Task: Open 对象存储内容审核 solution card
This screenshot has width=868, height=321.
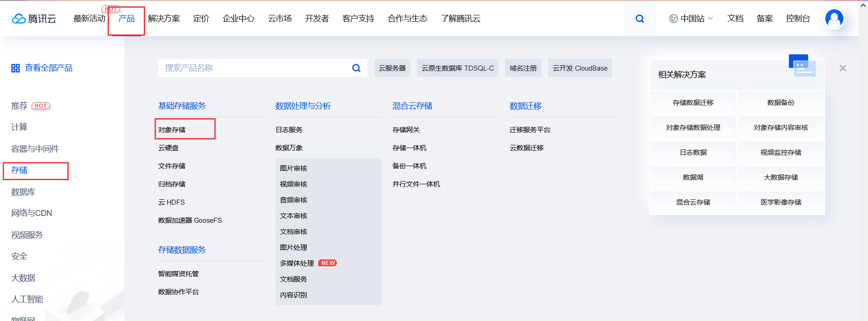Action: [781, 128]
